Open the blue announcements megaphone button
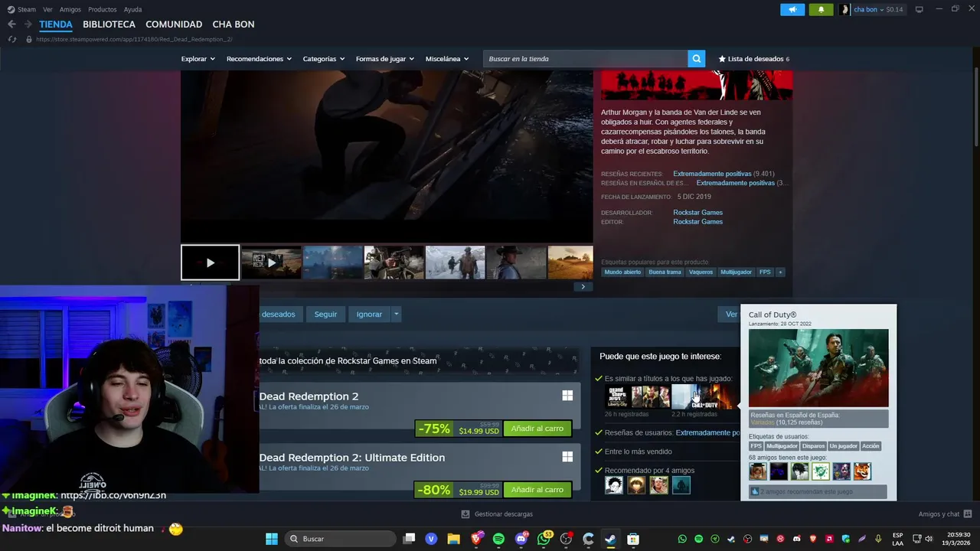Viewport: 980px width, 551px height. (x=792, y=9)
